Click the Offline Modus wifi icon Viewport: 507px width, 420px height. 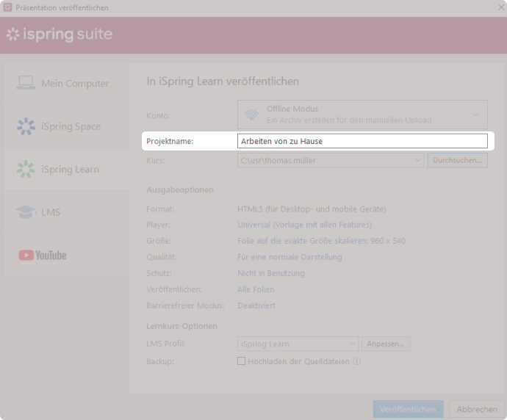pyautogui.click(x=252, y=115)
